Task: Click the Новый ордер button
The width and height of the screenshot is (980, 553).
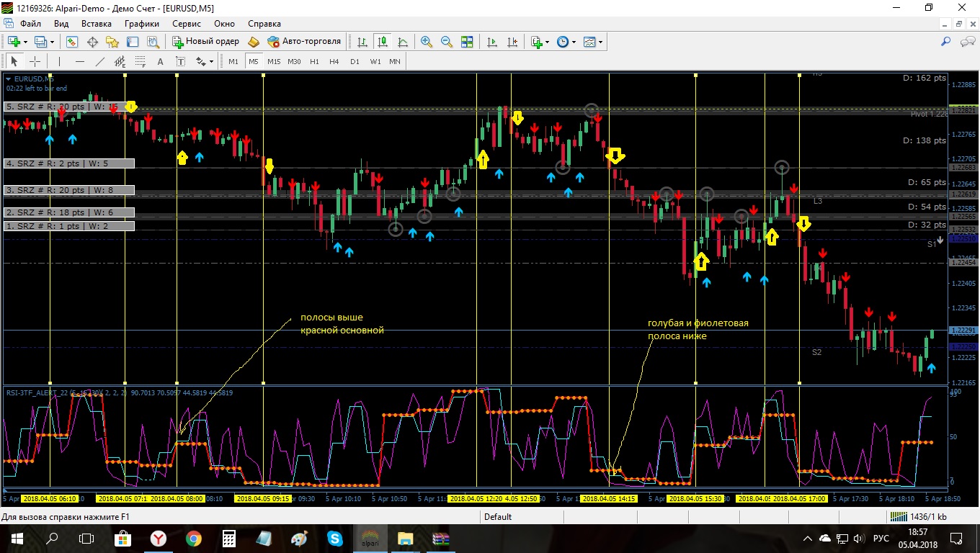Action: tap(207, 42)
